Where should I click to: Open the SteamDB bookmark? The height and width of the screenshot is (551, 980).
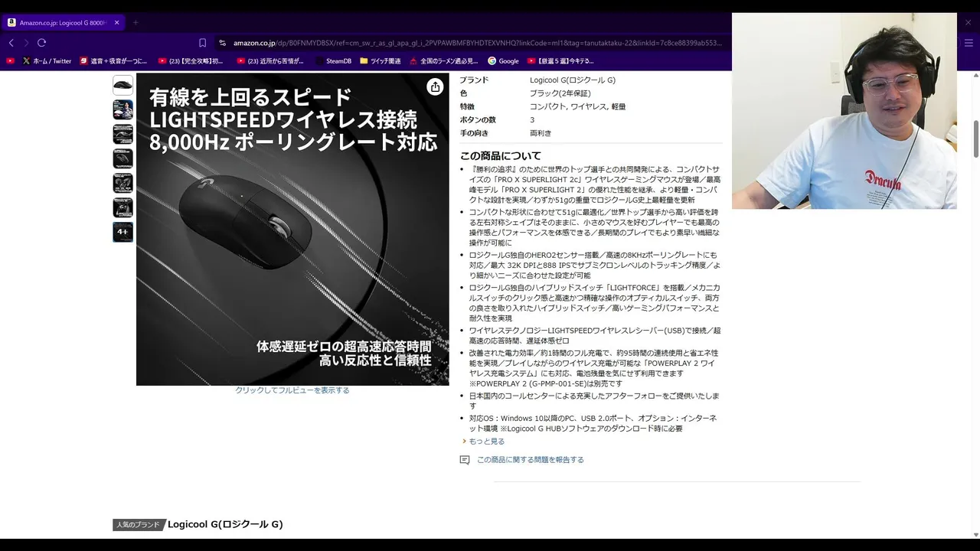tap(333, 60)
